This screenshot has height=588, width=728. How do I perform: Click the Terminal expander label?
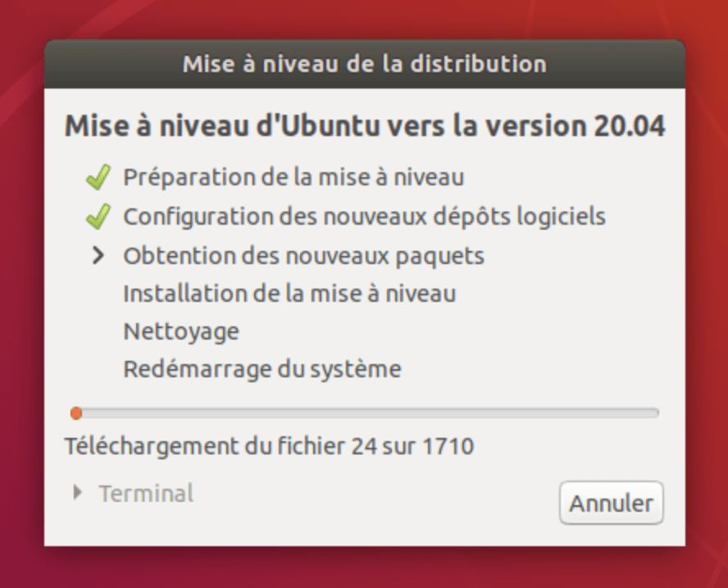click(146, 493)
